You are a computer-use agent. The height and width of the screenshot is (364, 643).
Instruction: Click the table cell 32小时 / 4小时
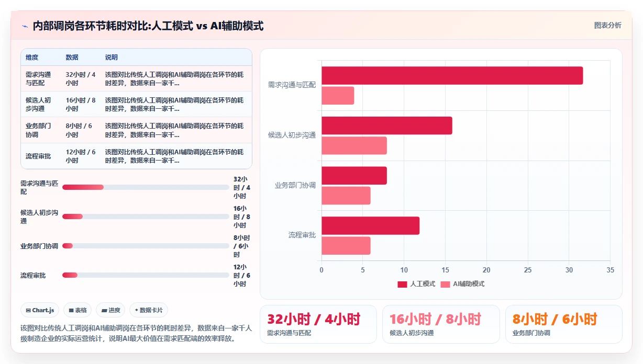pos(81,78)
